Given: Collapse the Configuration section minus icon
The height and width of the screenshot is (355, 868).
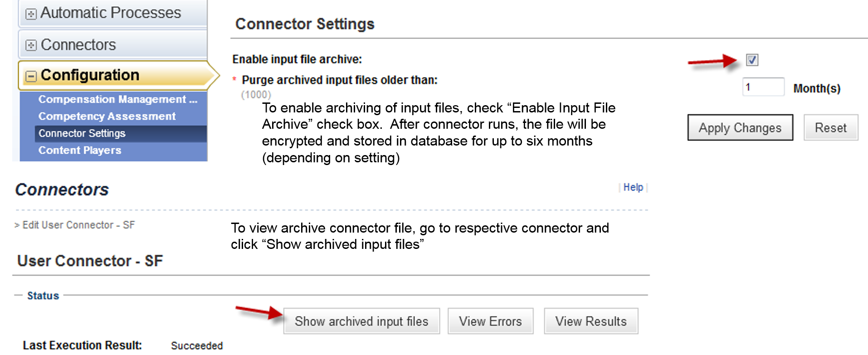Looking at the screenshot, I should pos(31,76).
